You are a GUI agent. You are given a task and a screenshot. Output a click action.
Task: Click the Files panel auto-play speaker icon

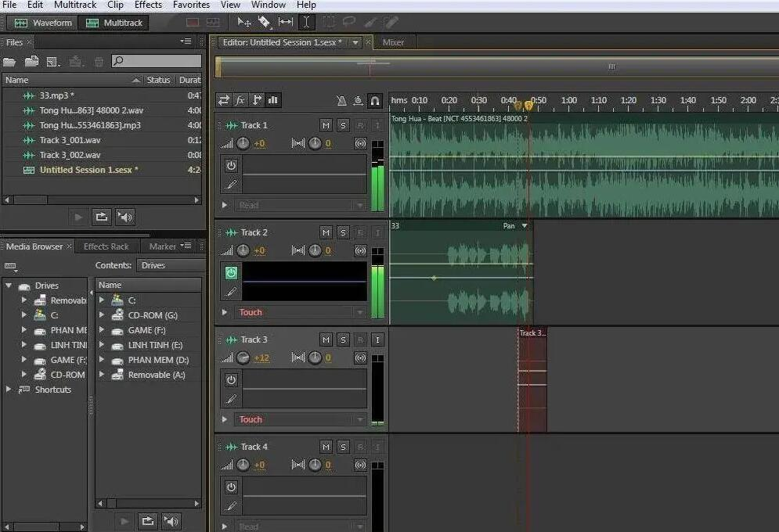point(125,217)
